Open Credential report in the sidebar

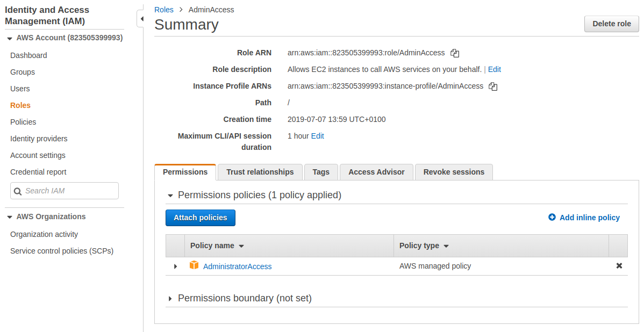(x=38, y=172)
